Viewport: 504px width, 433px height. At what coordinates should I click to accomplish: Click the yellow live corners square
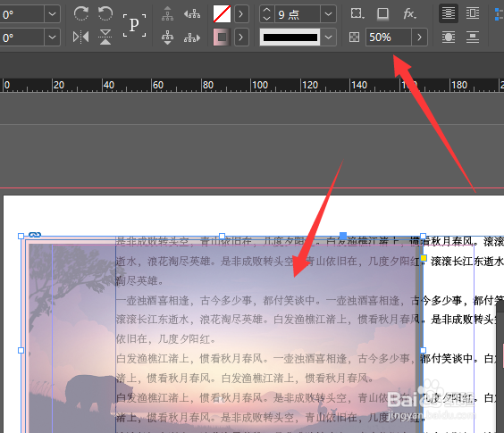tap(424, 258)
